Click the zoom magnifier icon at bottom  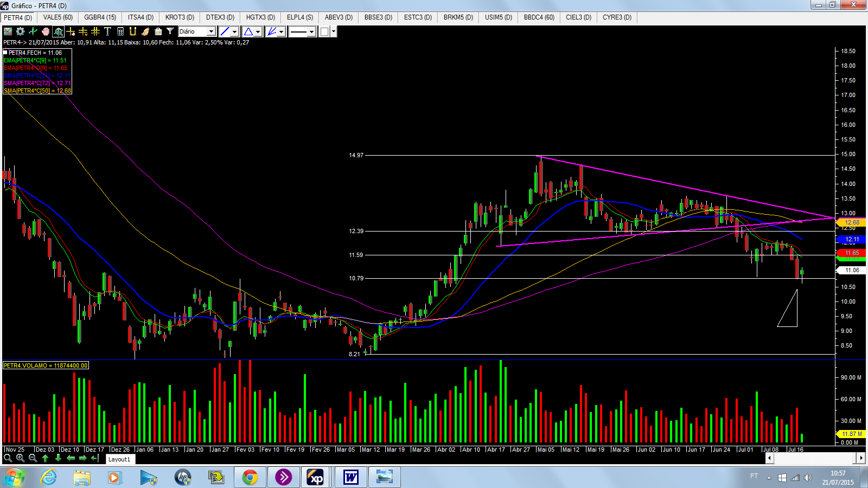(x=8, y=458)
